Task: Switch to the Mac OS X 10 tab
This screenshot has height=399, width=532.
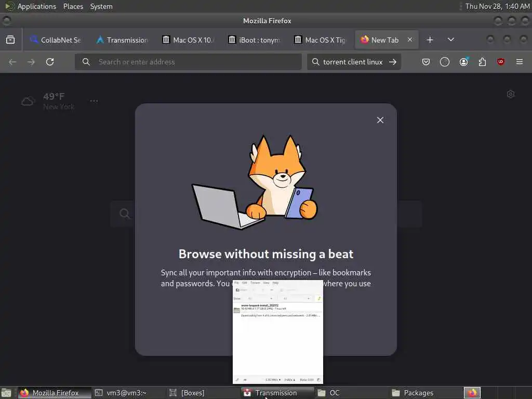Action: 188,39
